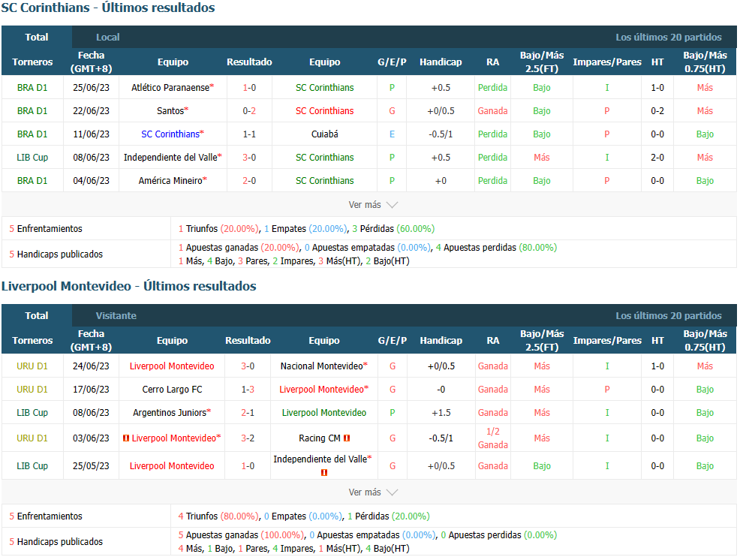
Task: Click the date 17/06/23
Action: (91, 390)
